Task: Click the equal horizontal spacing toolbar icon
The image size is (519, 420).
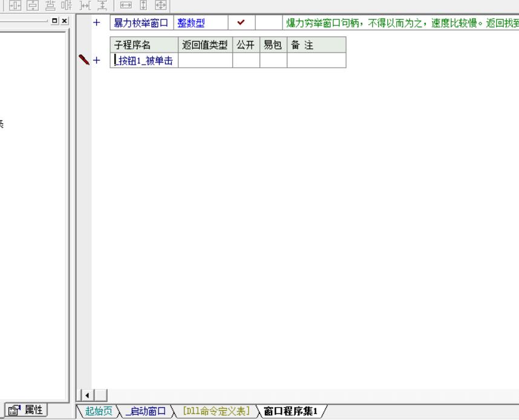Action: tap(86, 5)
